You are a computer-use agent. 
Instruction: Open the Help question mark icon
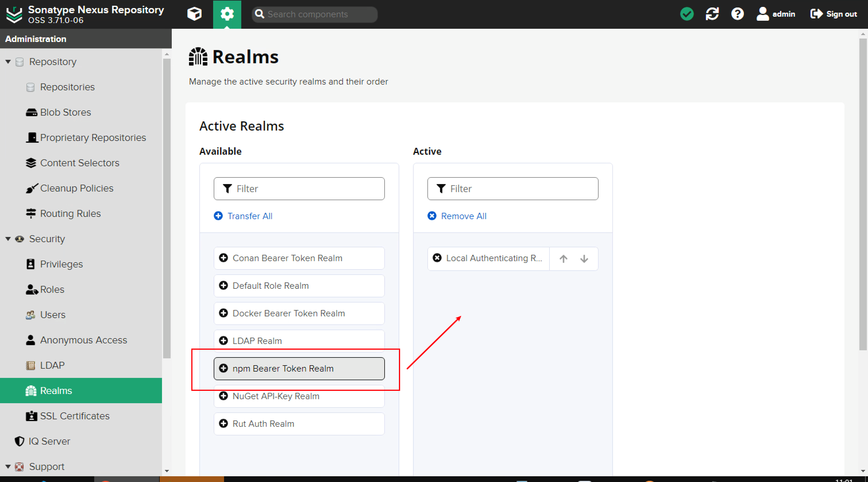(x=737, y=14)
